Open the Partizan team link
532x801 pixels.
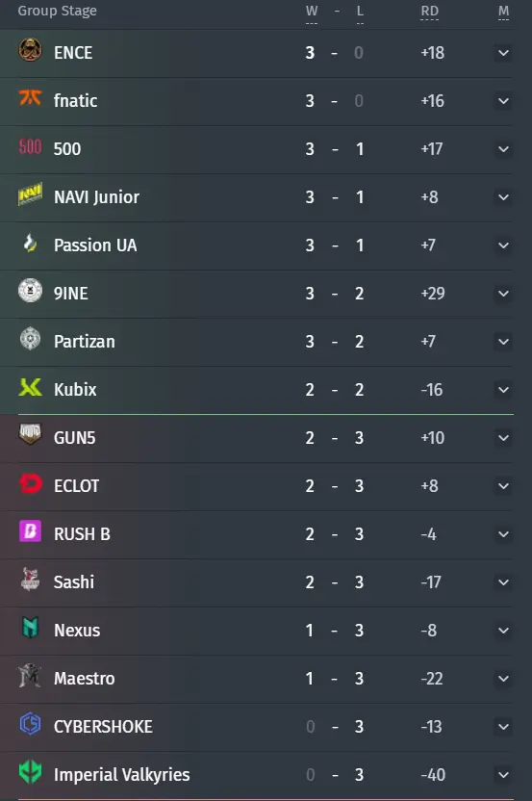pos(85,341)
